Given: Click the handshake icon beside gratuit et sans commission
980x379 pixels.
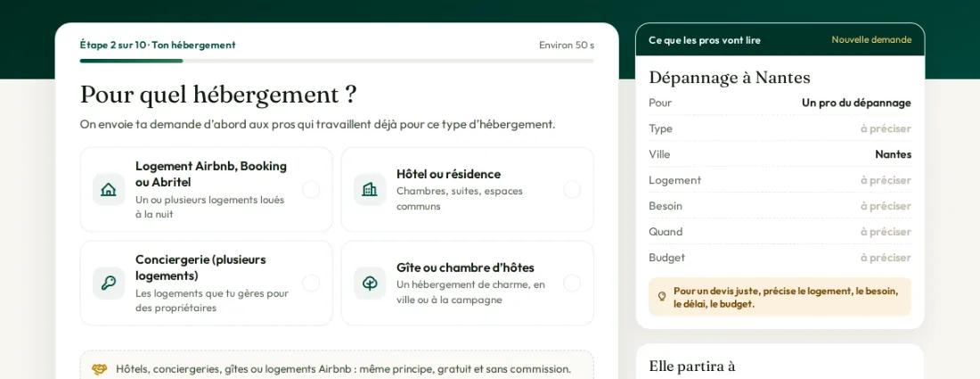Looking at the screenshot, I should pos(100,369).
